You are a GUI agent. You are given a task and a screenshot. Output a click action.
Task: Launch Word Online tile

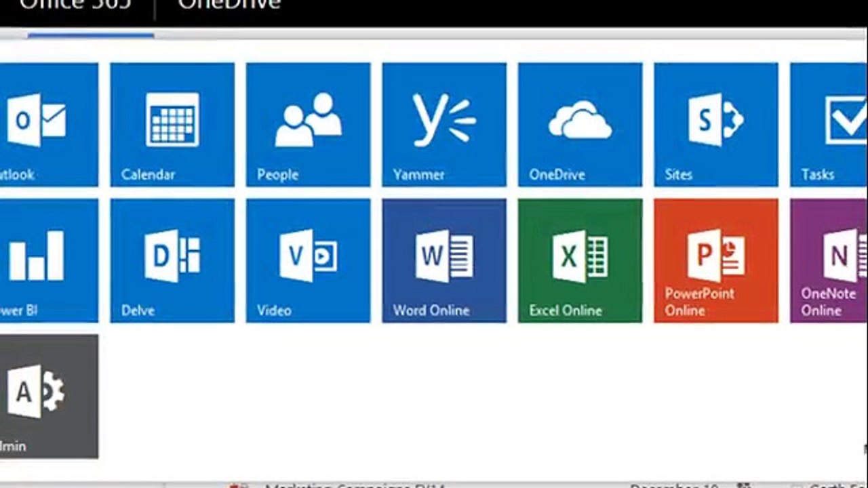click(x=444, y=260)
